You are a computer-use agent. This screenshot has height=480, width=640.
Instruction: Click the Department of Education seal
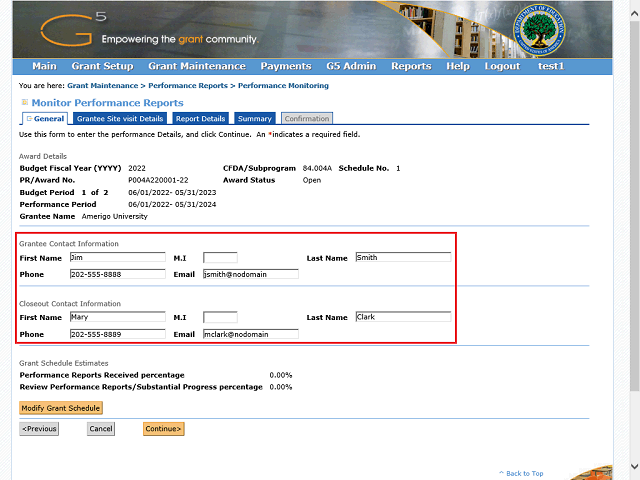[x=539, y=31]
